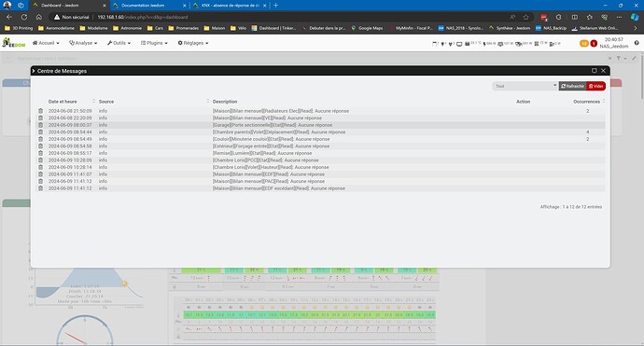644x346 pixels.
Task: Switch to the Documentation Jeedom tab
Action: point(148,6)
